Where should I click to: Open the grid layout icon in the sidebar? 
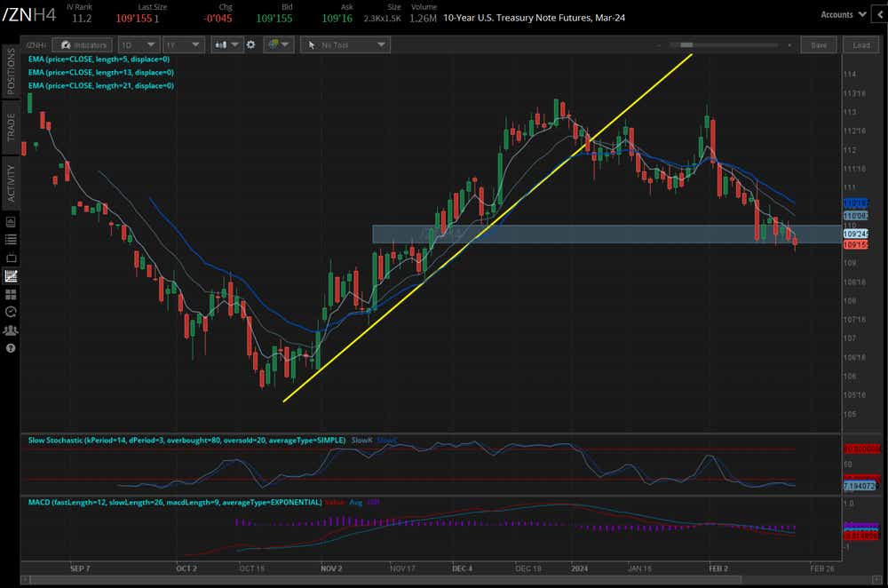(12, 293)
